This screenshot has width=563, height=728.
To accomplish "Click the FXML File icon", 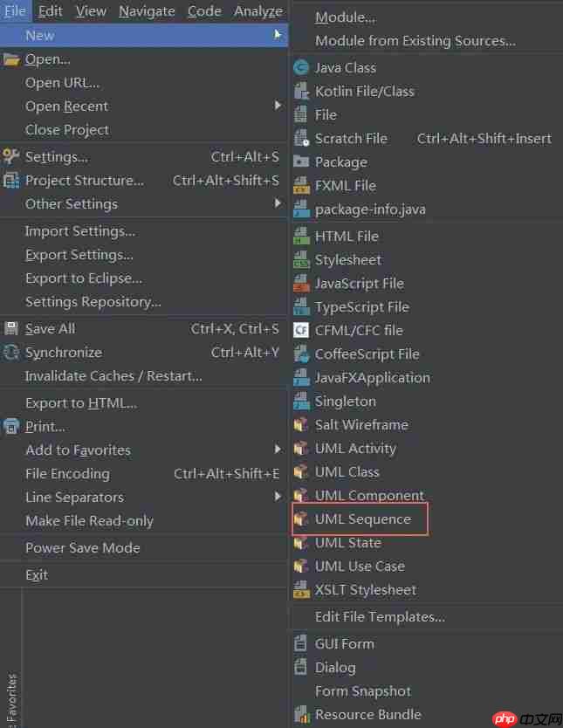I will pos(301,186).
